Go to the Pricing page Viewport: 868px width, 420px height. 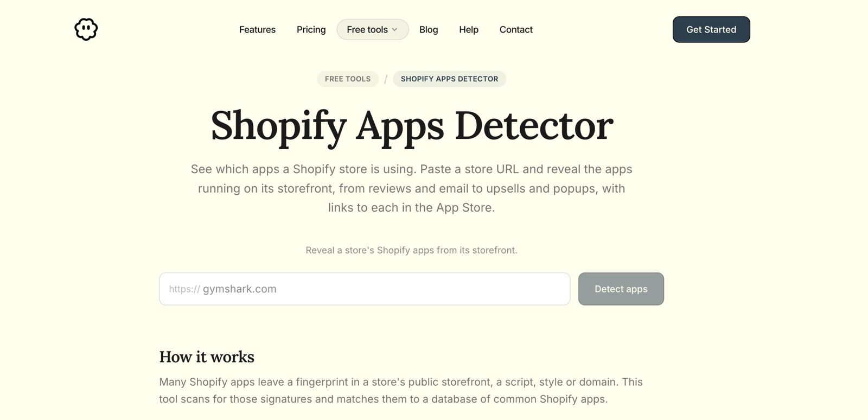tap(311, 30)
